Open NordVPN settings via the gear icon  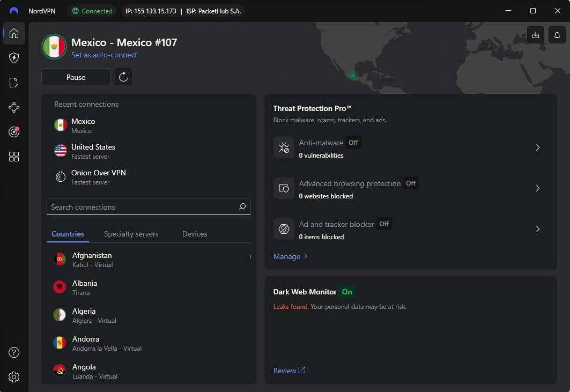[13, 377]
